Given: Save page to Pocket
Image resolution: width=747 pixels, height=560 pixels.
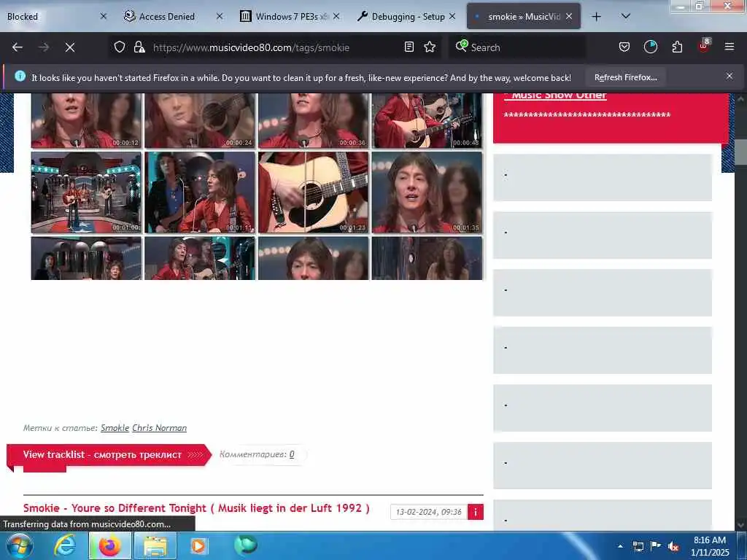Looking at the screenshot, I should pos(624,47).
